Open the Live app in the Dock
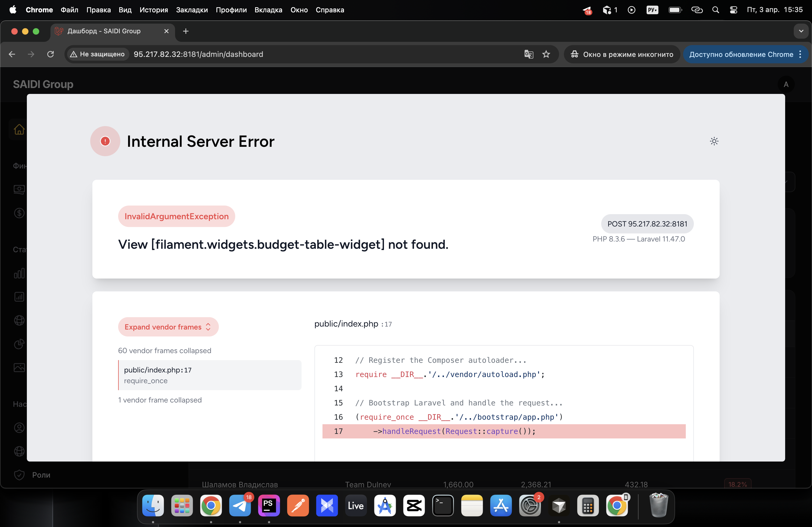This screenshot has width=812, height=527. point(356,506)
